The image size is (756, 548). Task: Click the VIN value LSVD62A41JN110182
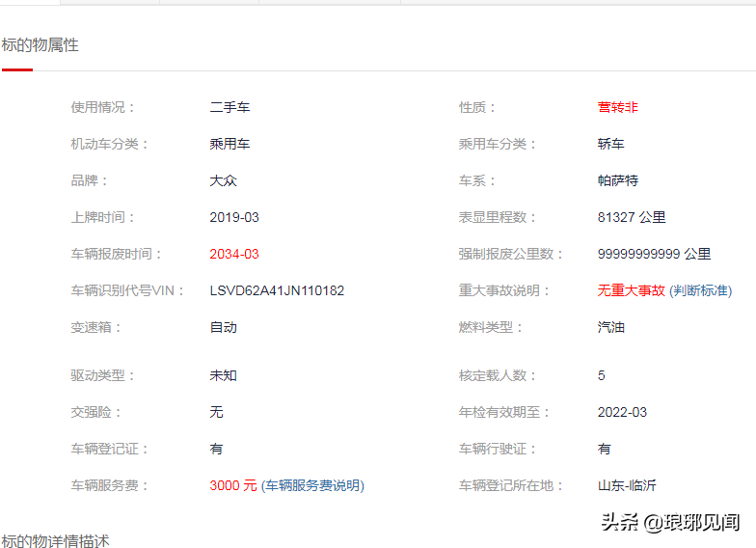(277, 290)
